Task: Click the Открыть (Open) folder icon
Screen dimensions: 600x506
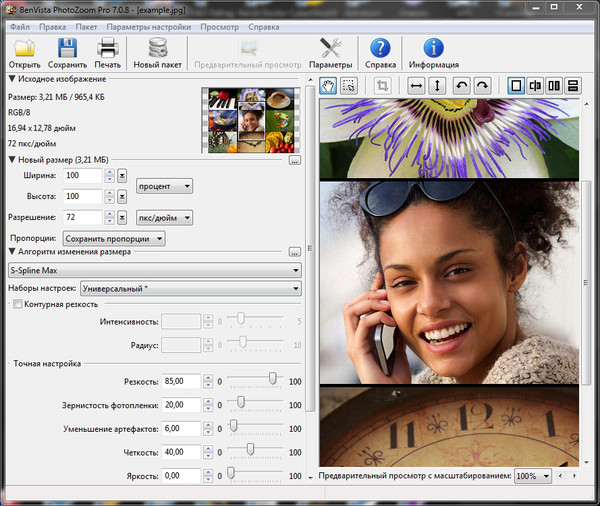Action: click(x=25, y=48)
